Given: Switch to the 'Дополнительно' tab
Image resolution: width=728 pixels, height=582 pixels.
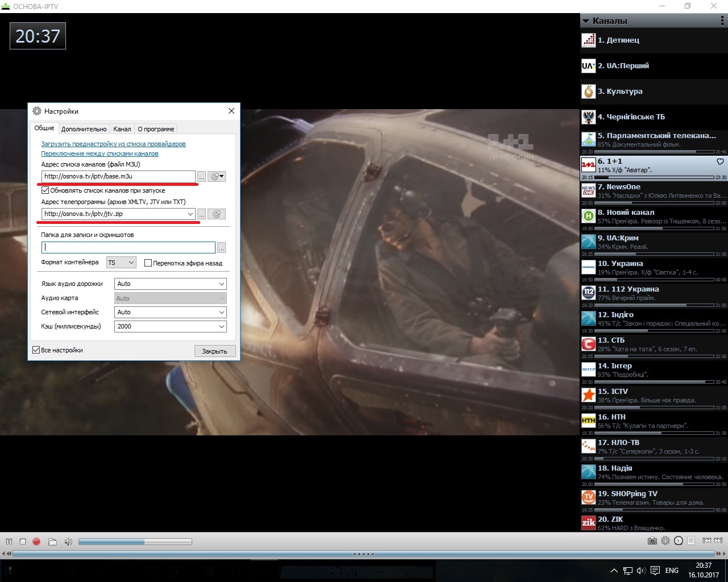Looking at the screenshot, I should click(84, 129).
